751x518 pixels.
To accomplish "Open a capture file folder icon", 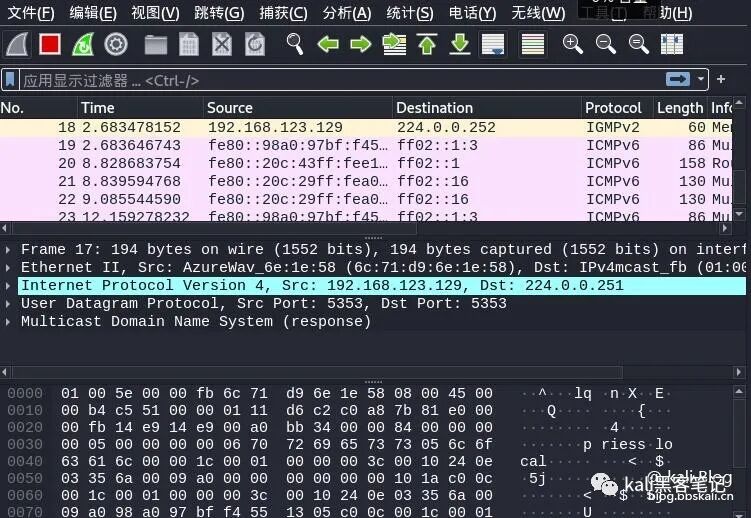I will (x=156, y=45).
